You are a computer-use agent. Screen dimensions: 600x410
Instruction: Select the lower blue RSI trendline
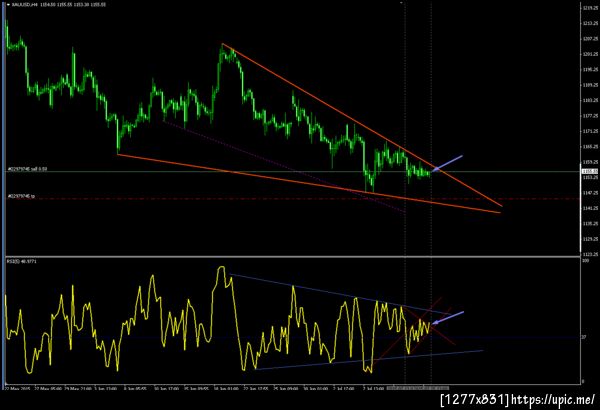(x=369, y=360)
